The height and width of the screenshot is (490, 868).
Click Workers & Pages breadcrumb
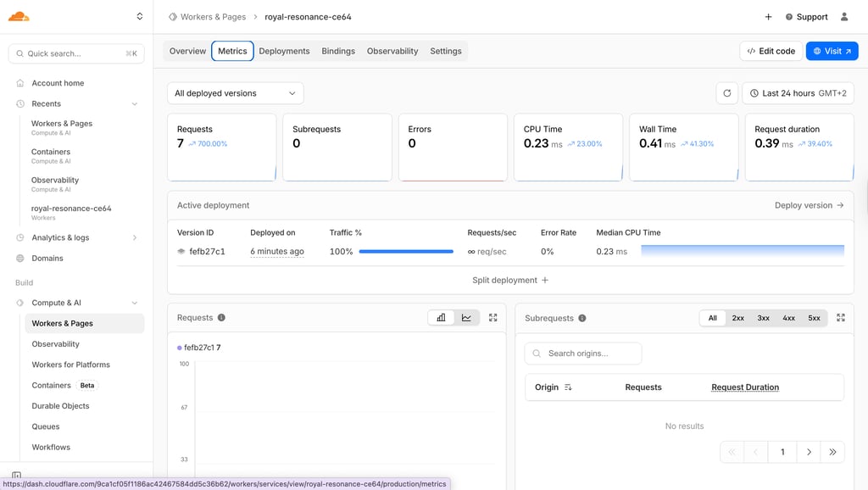click(213, 17)
